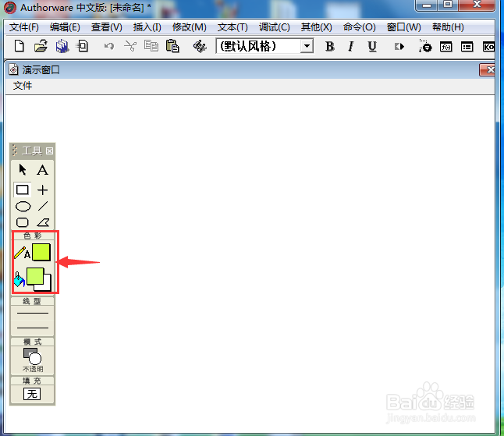
Task: Open the 文本(T) menu
Action: (x=232, y=27)
